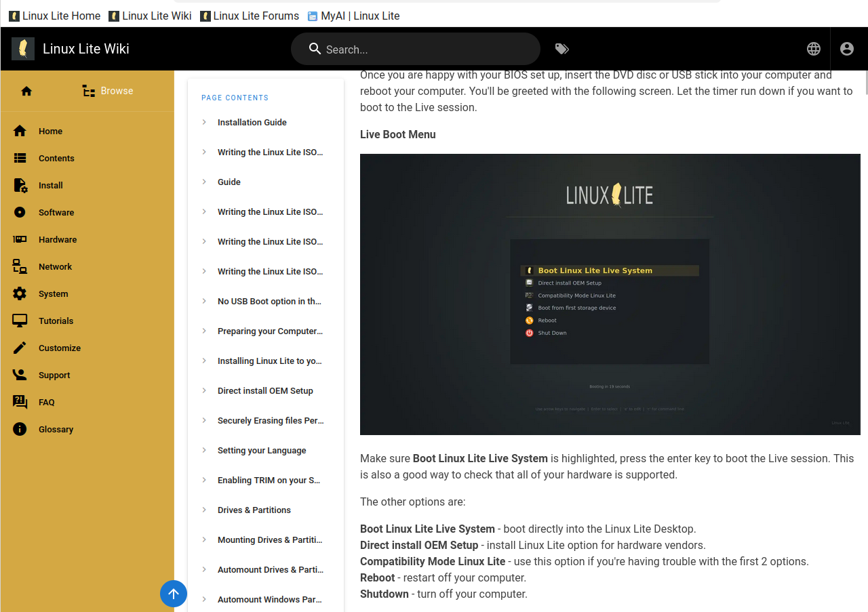Screen dimensions: 868x612
Task: Expand the Installation Guide contents entry
Action: [266, 123]
